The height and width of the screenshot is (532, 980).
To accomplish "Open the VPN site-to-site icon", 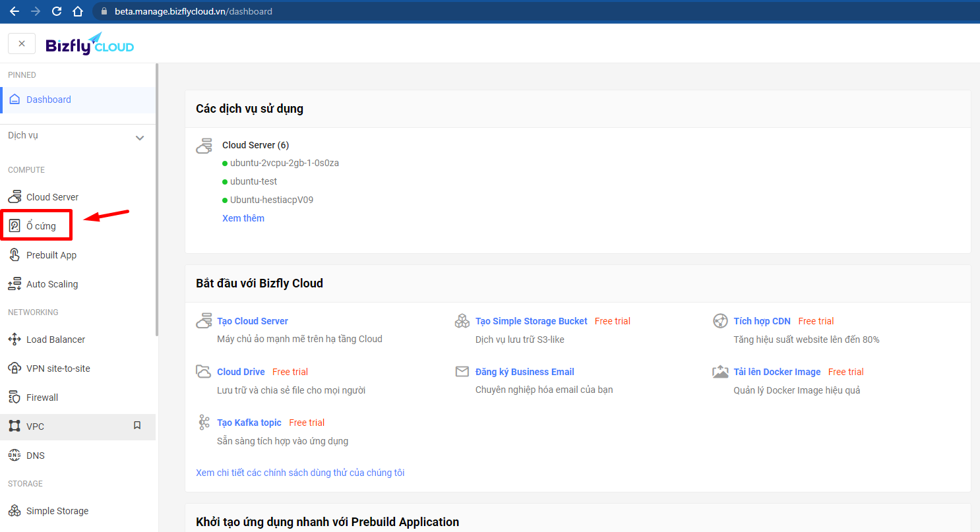I will tap(15, 369).
